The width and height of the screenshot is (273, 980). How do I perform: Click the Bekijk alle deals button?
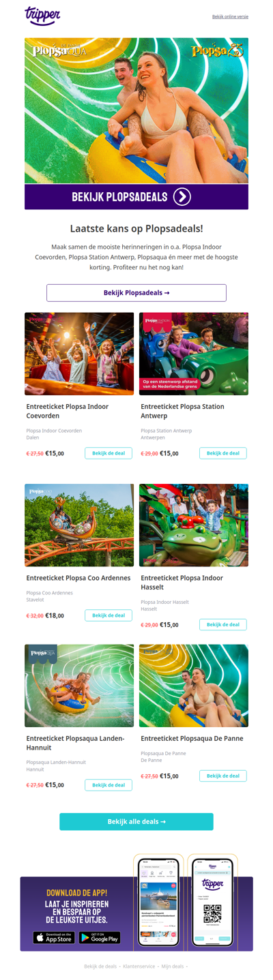pyautogui.click(x=136, y=821)
